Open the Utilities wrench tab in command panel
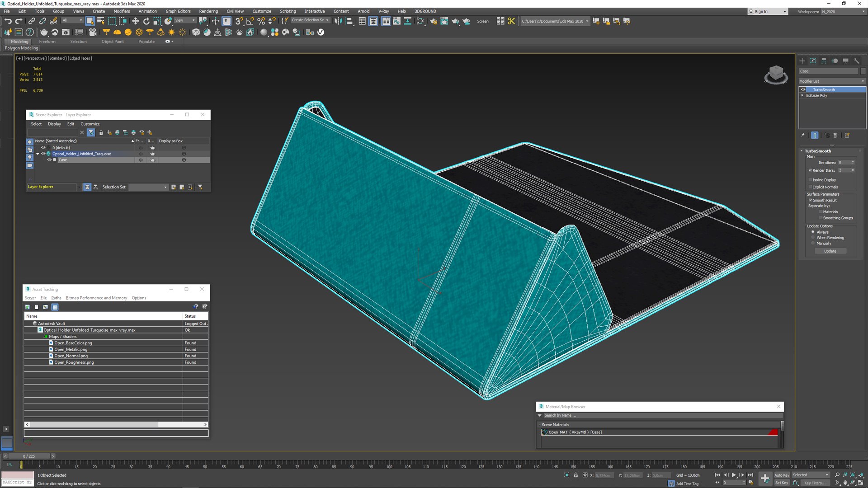The width and height of the screenshot is (868, 488). tap(856, 61)
